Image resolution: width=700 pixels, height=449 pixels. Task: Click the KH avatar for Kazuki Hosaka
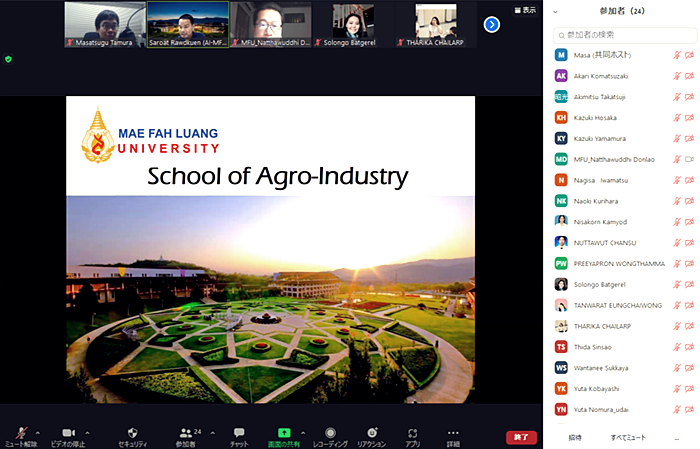pos(561,117)
